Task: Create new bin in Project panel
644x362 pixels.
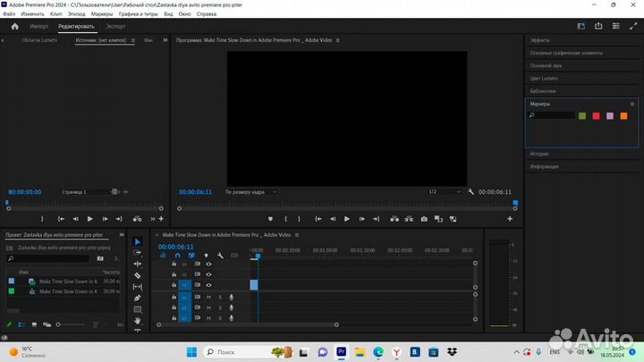Action: pyautogui.click(x=100, y=258)
